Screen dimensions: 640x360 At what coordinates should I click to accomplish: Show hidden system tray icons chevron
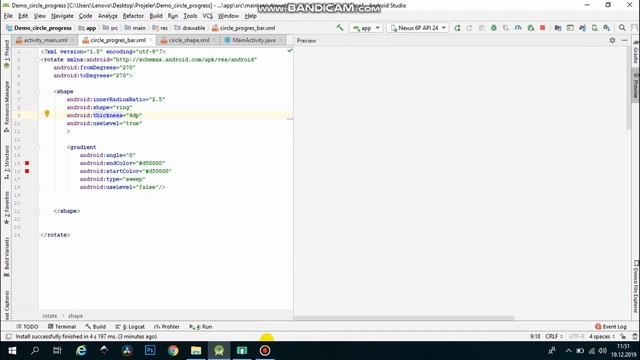click(568, 351)
